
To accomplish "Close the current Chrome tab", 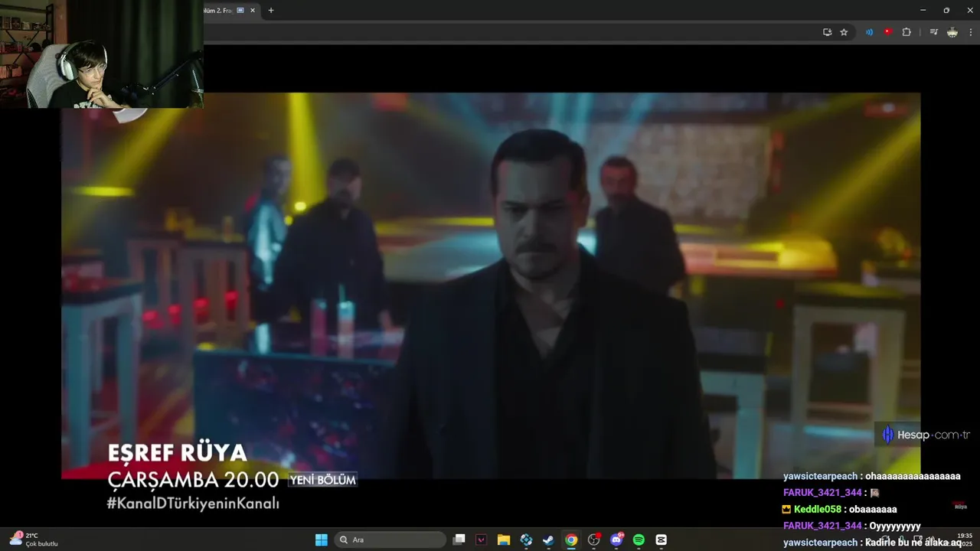I will click(253, 11).
